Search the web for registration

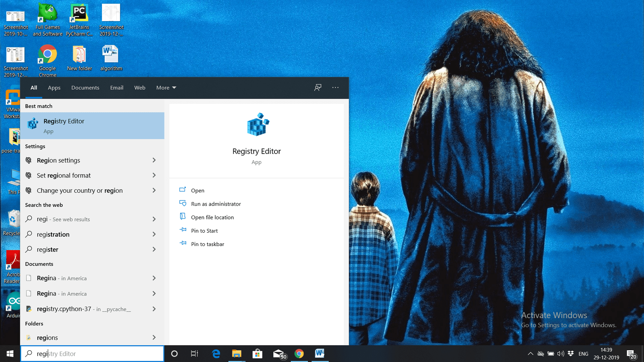coord(92,234)
